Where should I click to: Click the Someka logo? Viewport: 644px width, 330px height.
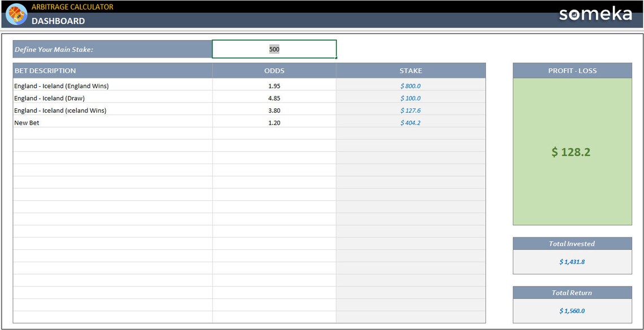[595, 15]
